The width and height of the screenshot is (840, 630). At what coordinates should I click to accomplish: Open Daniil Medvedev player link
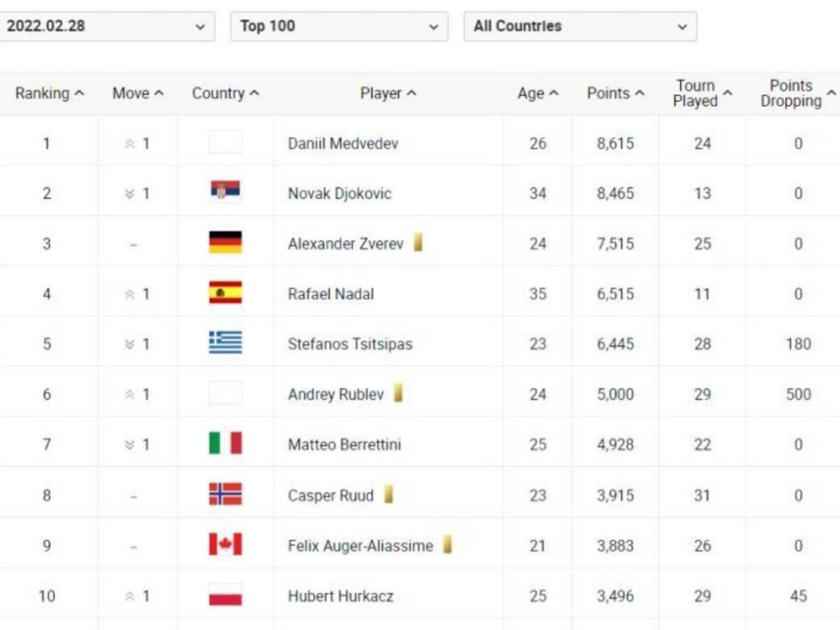pyautogui.click(x=343, y=144)
